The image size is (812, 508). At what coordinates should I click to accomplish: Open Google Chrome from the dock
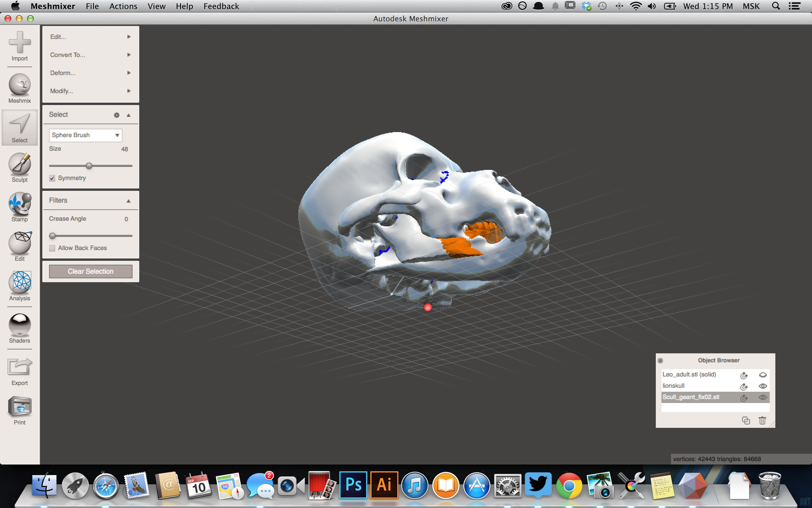pyautogui.click(x=569, y=486)
